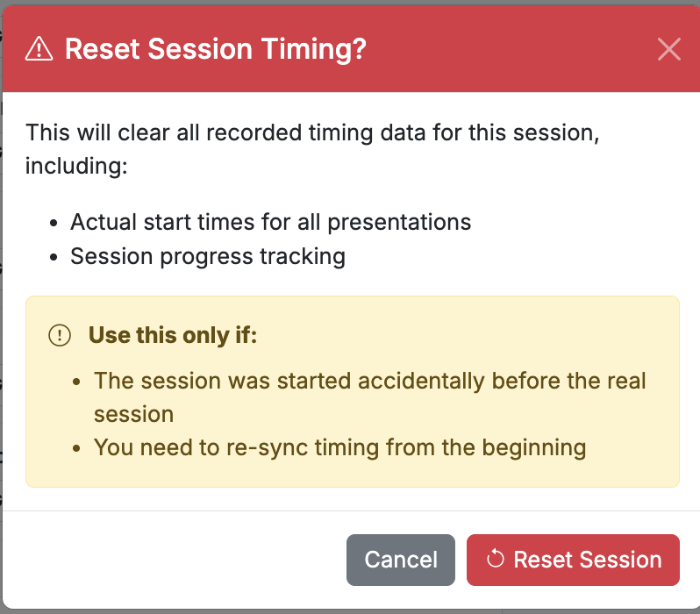The width and height of the screenshot is (700, 614).
Task: Close the Reset Session Timing dialog
Action: 668,48
